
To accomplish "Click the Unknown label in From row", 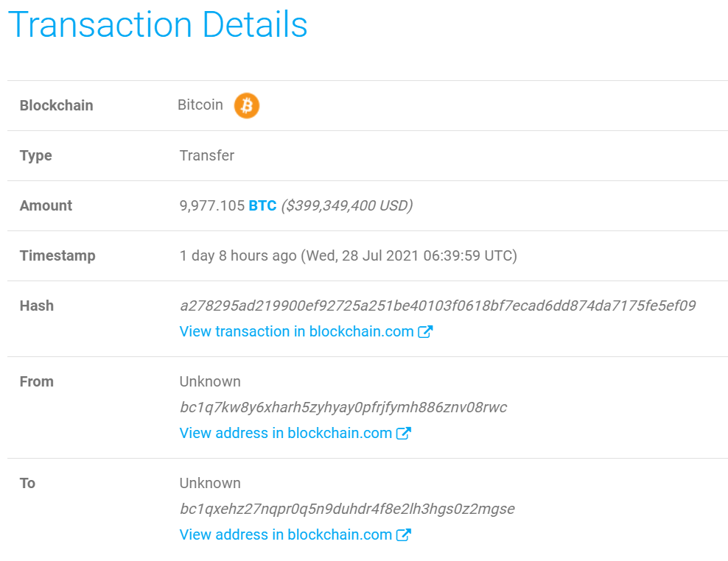I will [210, 381].
